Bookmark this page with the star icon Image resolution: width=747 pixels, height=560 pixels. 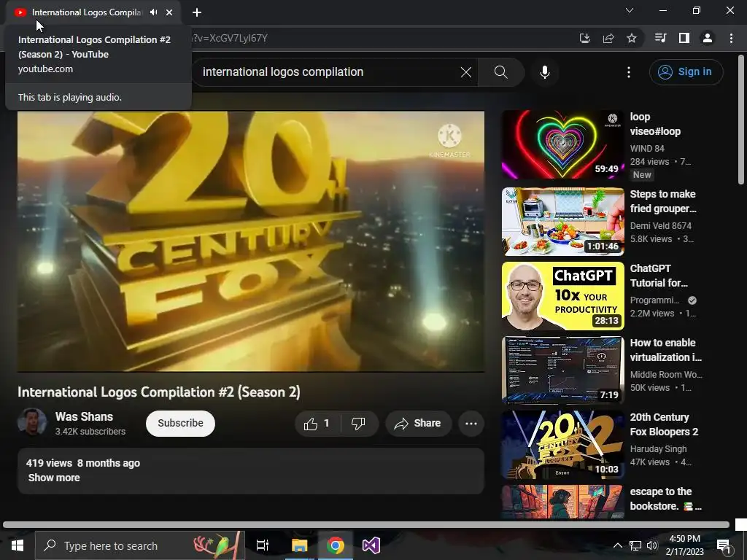[x=632, y=38]
